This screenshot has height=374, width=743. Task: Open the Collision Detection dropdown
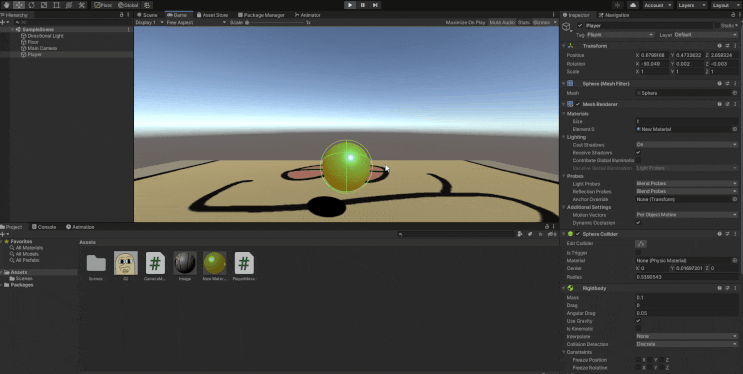(x=687, y=344)
